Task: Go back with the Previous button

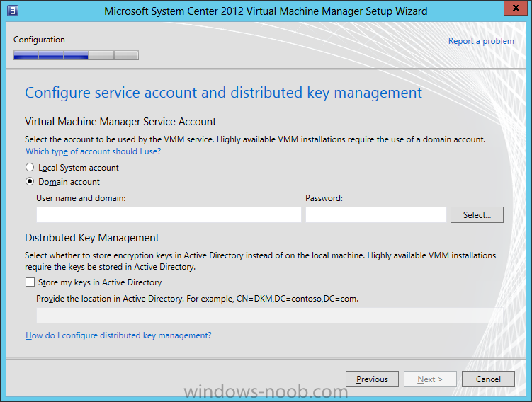Action: tap(372, 379)
